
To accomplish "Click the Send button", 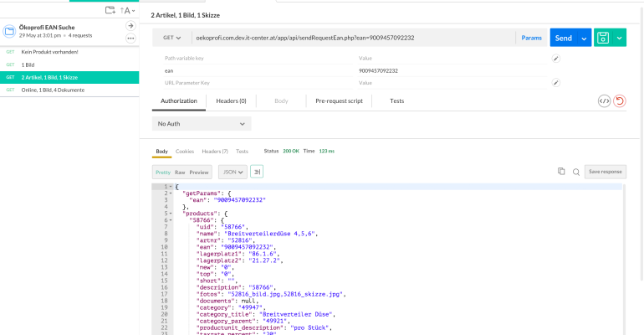I will (564, 38).
